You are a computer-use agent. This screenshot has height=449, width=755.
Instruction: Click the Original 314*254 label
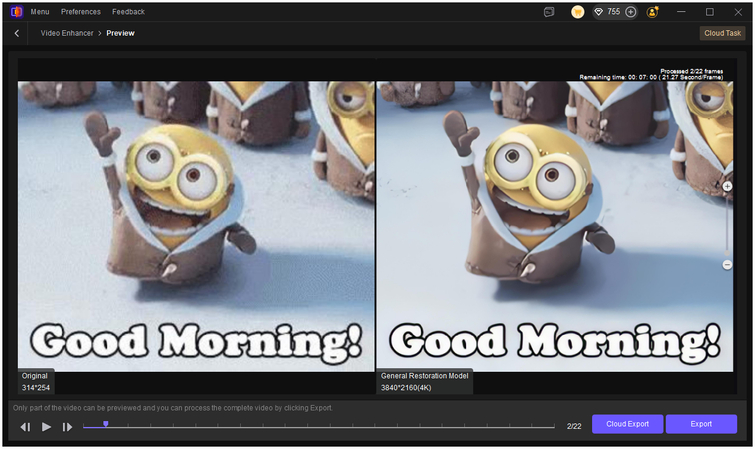tap(35, 382)
